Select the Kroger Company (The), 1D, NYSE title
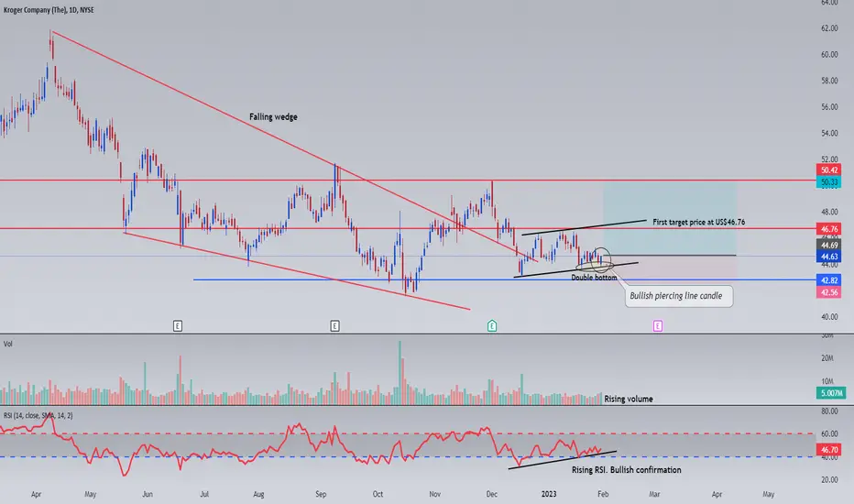Image resolution: width=854 pixels, height=504 pixels. (x=49, y=10)
